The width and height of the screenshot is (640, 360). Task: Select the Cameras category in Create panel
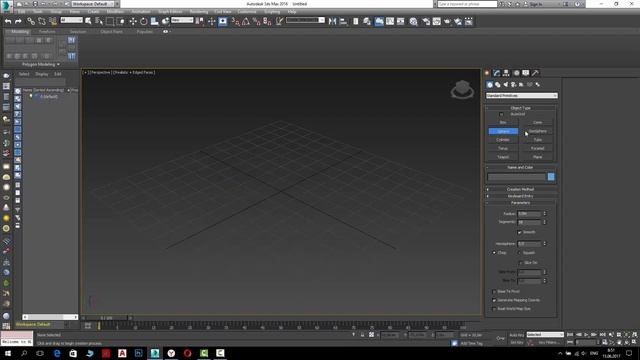[x=513, y=84]
